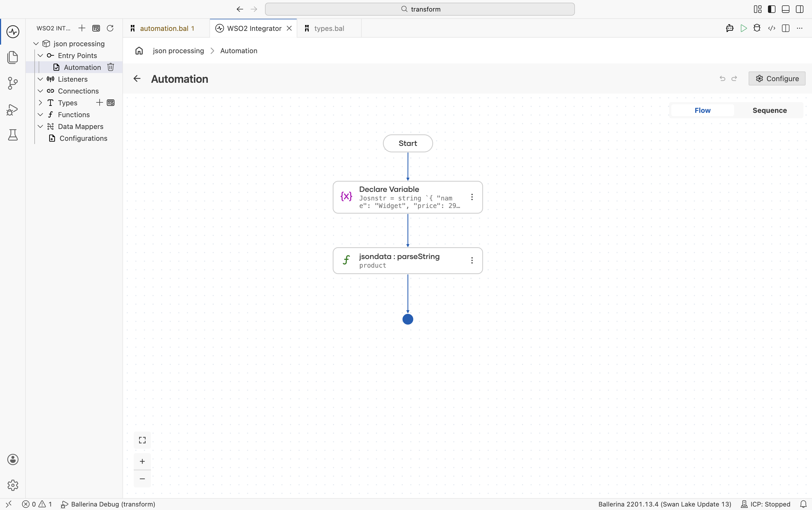Click the back arrow next to the Automation title

(x=137, y=78)
